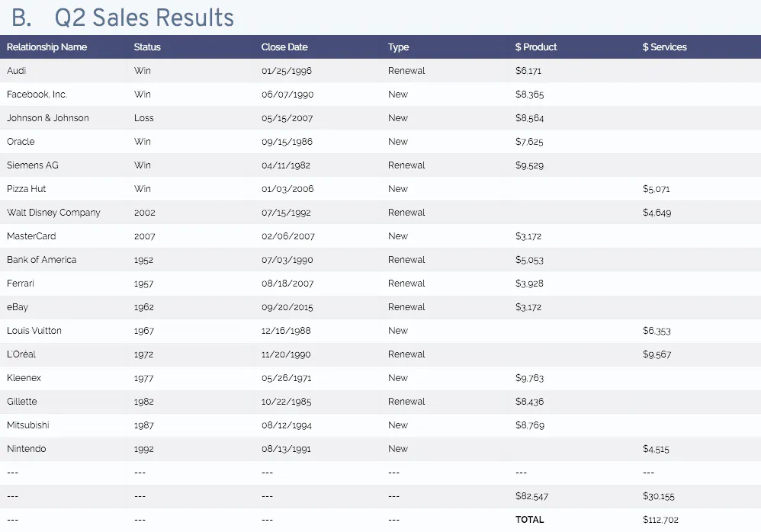This screenshot has height=532, width=761.
Task: Select the Nintendo relationship name cell
Action: [x=27, y=449]
